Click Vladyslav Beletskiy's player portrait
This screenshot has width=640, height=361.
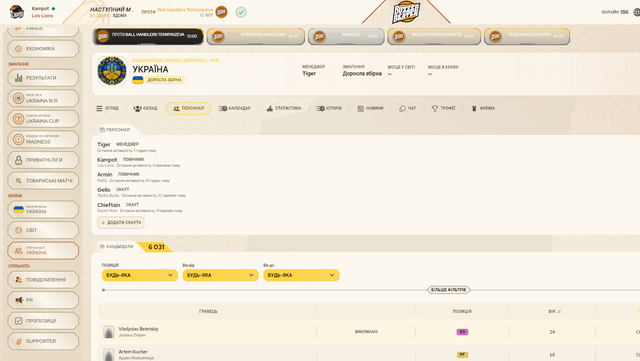[x=109, y=332]
